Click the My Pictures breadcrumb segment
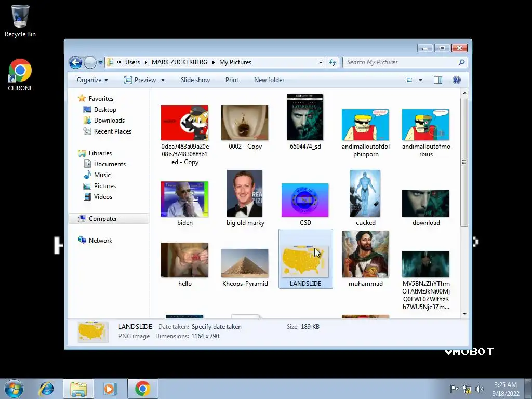The width and height of the screenshot is (532, 399). pos(235,62)
